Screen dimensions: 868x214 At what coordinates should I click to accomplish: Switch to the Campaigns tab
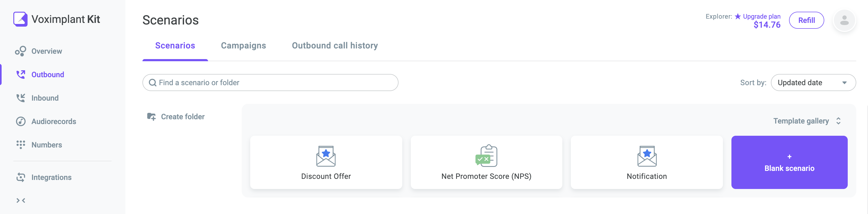click(243, 46)
